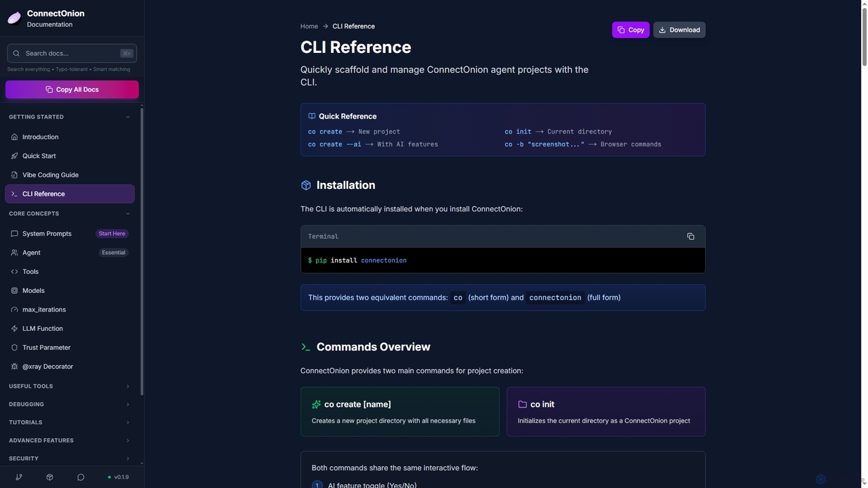Click the ConnectOnion logo icon

[14, 18]
